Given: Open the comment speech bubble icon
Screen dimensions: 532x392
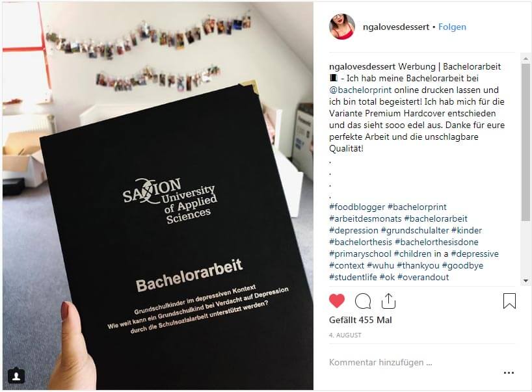Looking at the screenshot, I should coord(363,301).
